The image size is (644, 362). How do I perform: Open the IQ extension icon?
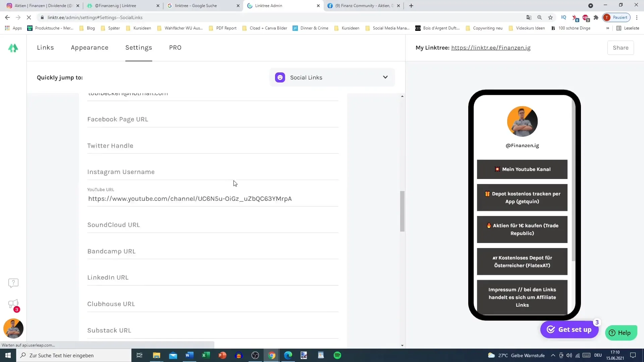tap(564, 17)
